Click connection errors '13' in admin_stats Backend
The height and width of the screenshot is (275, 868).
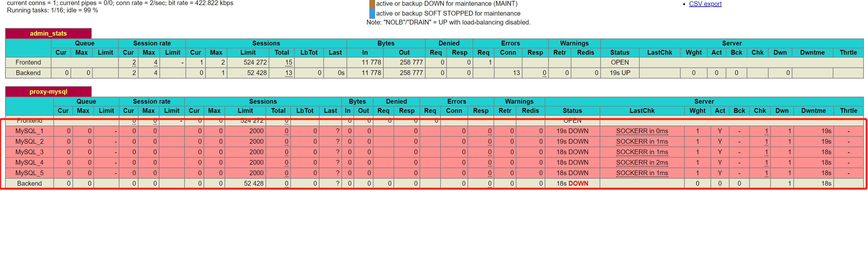(516, 73)
